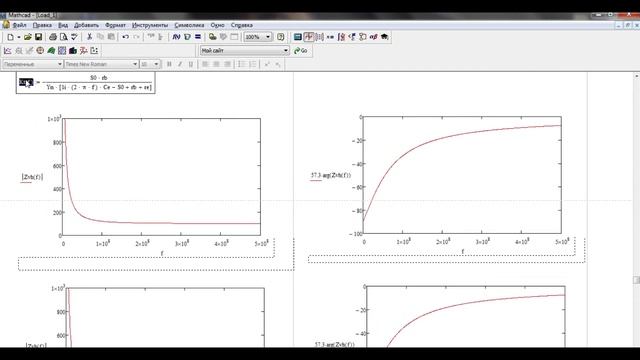
Task: Show the Boolean toolbar palette
Action: click(352, 37)
